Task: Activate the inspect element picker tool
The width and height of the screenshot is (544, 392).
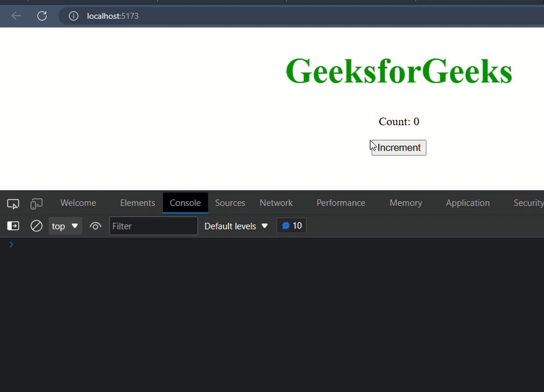Action: (x=13, y=204)
